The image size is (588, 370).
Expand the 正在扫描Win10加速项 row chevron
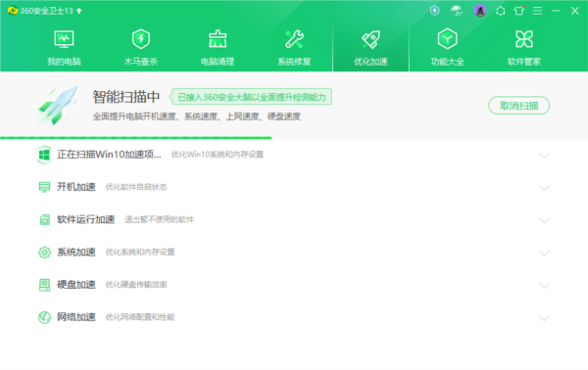pyautogui.click(x=544, y=155)
